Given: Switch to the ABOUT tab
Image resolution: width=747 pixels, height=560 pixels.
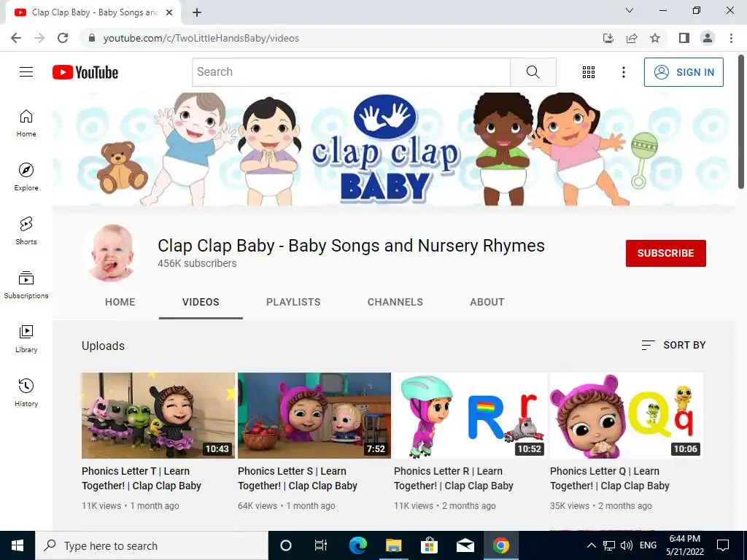Looking at the screenshot, I should (487, 302).
